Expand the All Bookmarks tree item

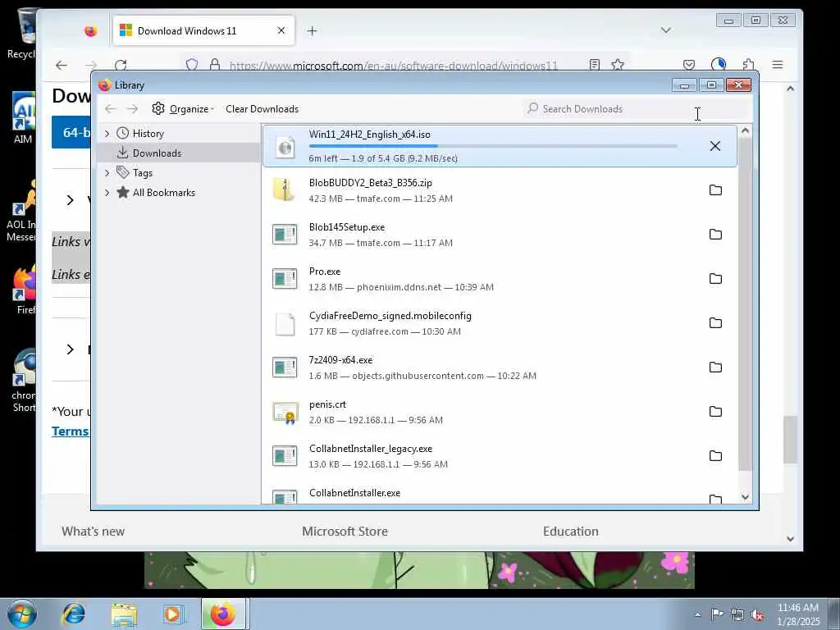click(107, 192)
